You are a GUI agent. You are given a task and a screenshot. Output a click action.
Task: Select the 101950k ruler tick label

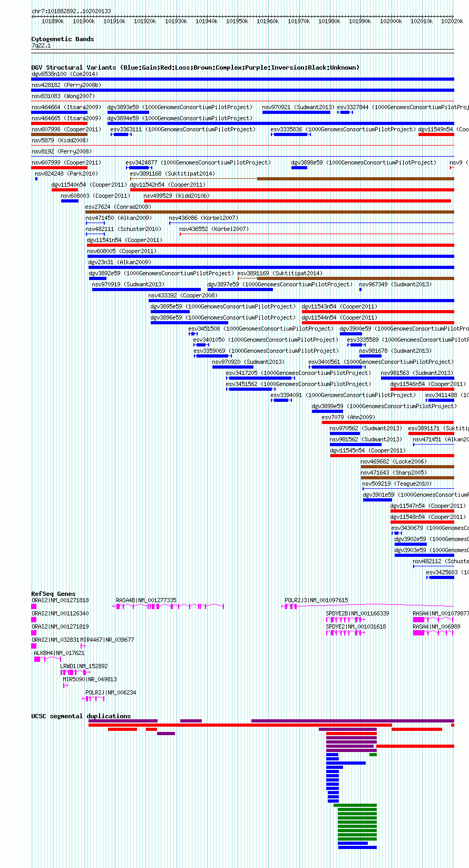pos(237,21)
